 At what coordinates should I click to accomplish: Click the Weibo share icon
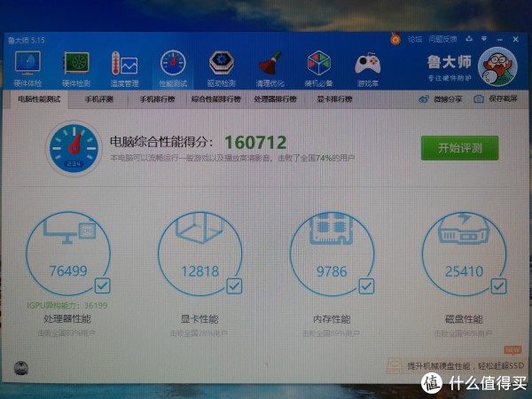tap(423, 99)
